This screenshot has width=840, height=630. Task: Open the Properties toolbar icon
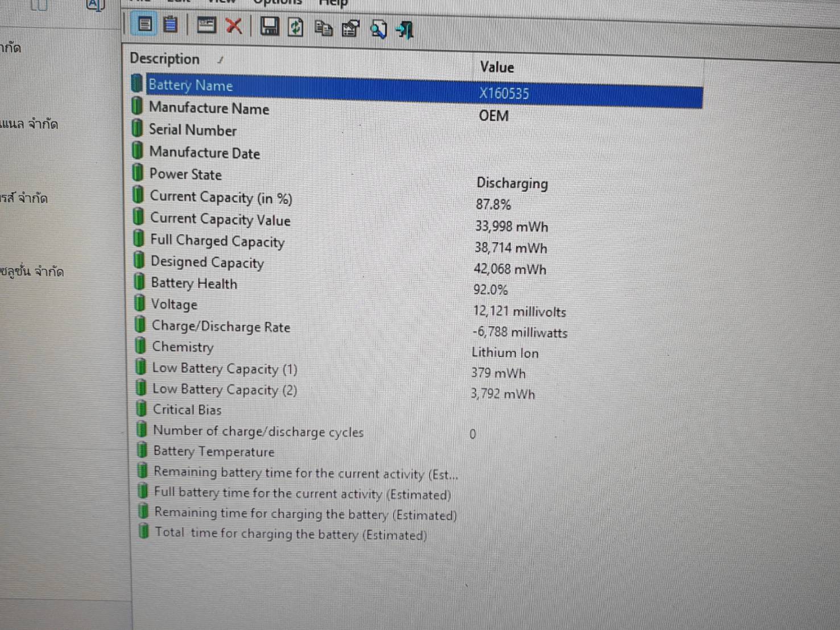coord(350,28)
